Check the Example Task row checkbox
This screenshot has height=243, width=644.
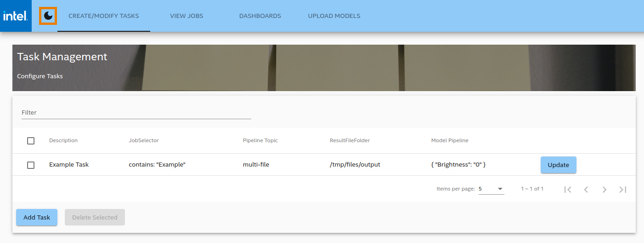click(31, 165)
